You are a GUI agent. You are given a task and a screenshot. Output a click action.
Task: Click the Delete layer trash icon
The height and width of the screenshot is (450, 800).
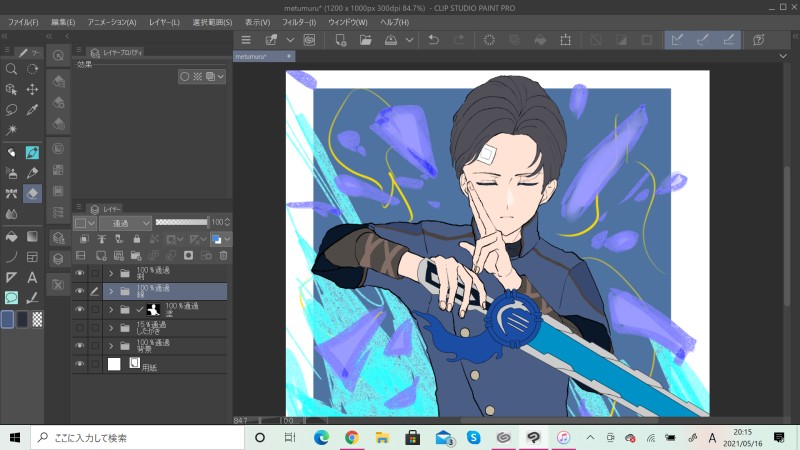(x=223, y=256)
